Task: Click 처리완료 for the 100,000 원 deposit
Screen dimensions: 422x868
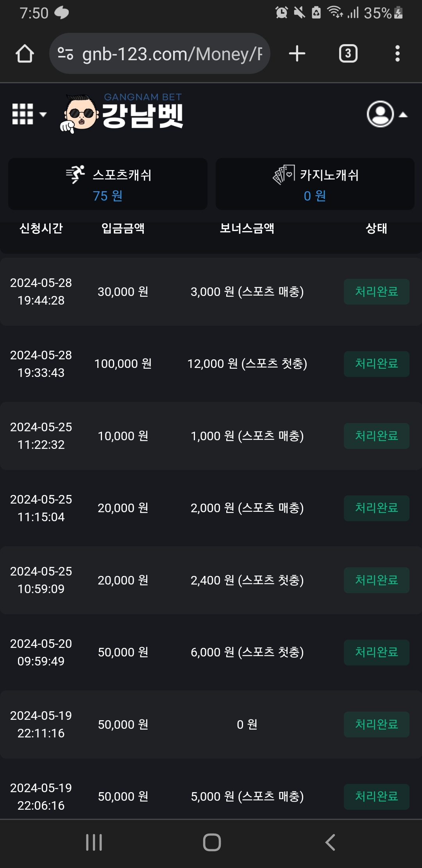Action: click(376, 364)
